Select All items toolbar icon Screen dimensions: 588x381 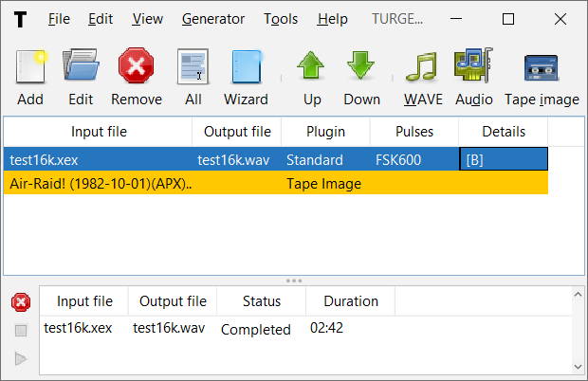[193, 70]
